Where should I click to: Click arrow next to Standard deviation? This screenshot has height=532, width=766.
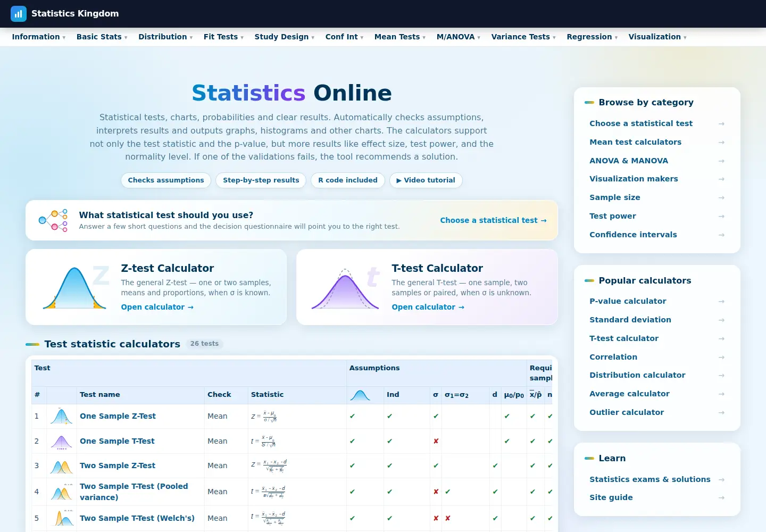click(x=721, y=320)
